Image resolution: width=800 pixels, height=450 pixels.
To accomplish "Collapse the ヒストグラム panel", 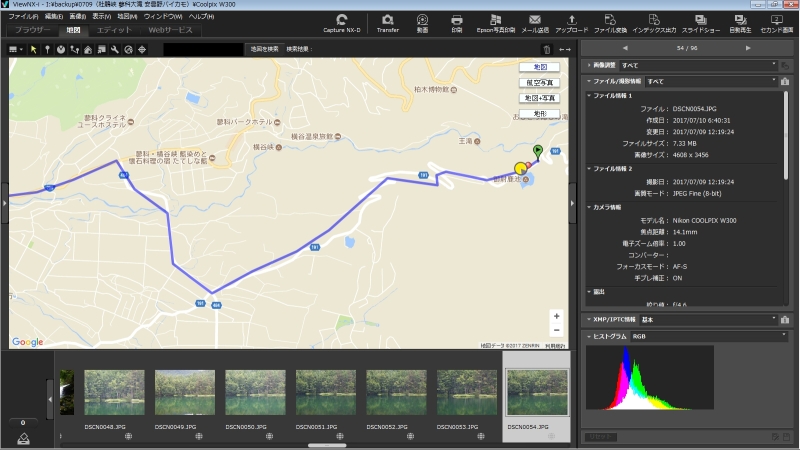I will (589, 336).
